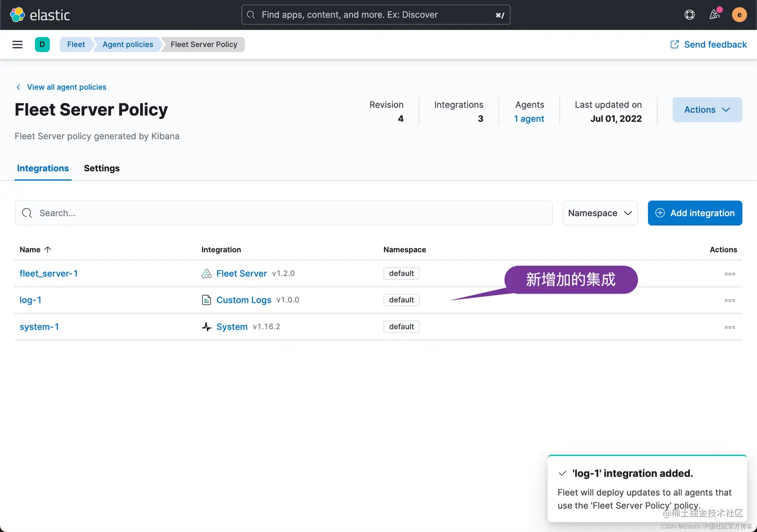
Task: Click the Custom Logs document icon
Action: click(206, 300)
